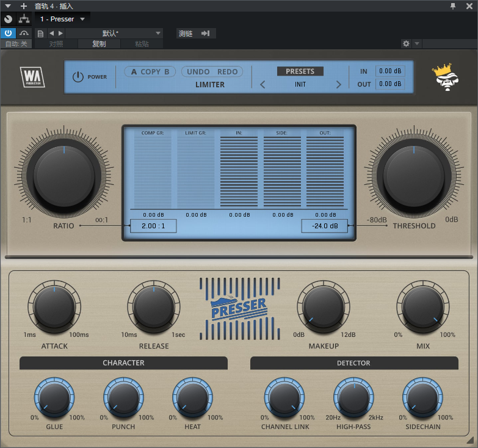The image size is (478, 448).
Task: Toggle the plugin bypass power button
Action: [x=8, y=33]
